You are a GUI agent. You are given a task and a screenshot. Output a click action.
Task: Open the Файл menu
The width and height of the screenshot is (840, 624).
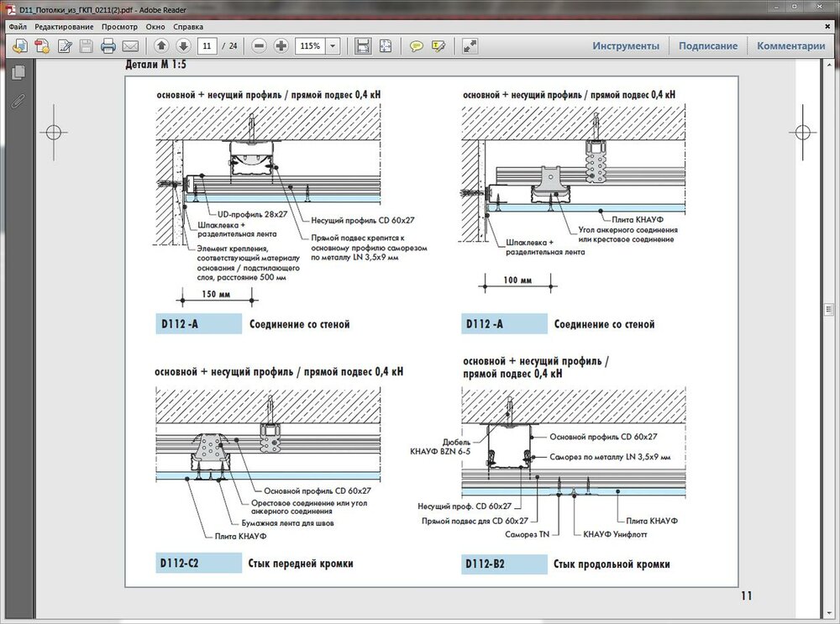pyautogui.click(x=18, y=27)
